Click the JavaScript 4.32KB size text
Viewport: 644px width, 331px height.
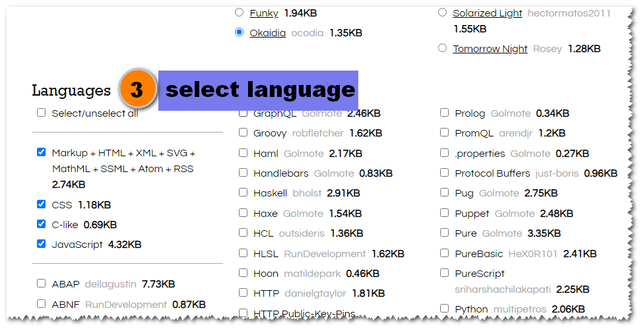(125, 245)
